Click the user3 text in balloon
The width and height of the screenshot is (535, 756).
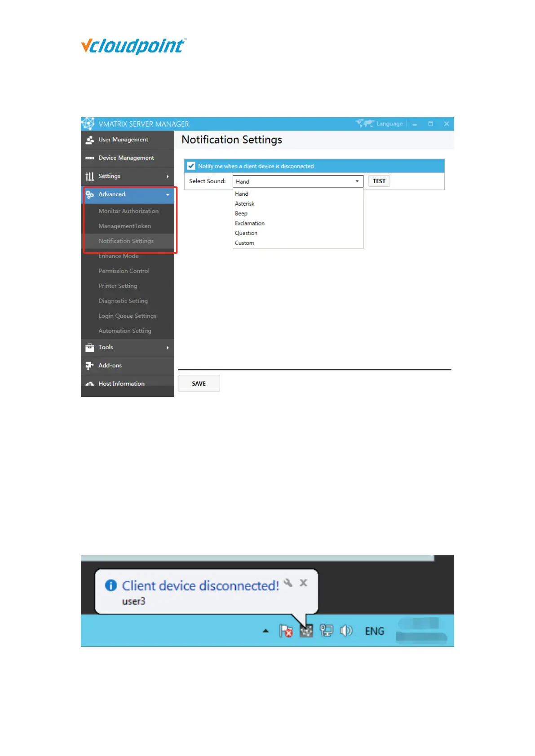[134, 601]
